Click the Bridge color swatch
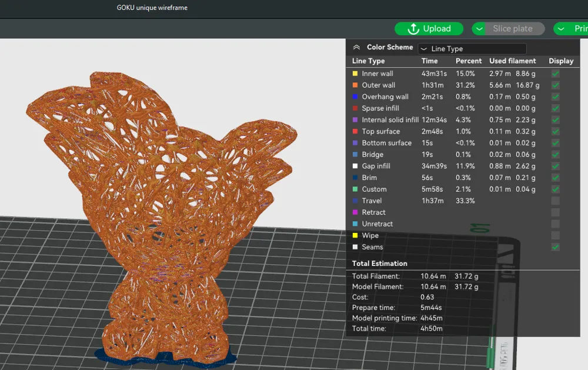Viewport: 588px width, 370px height. (355, 155)
